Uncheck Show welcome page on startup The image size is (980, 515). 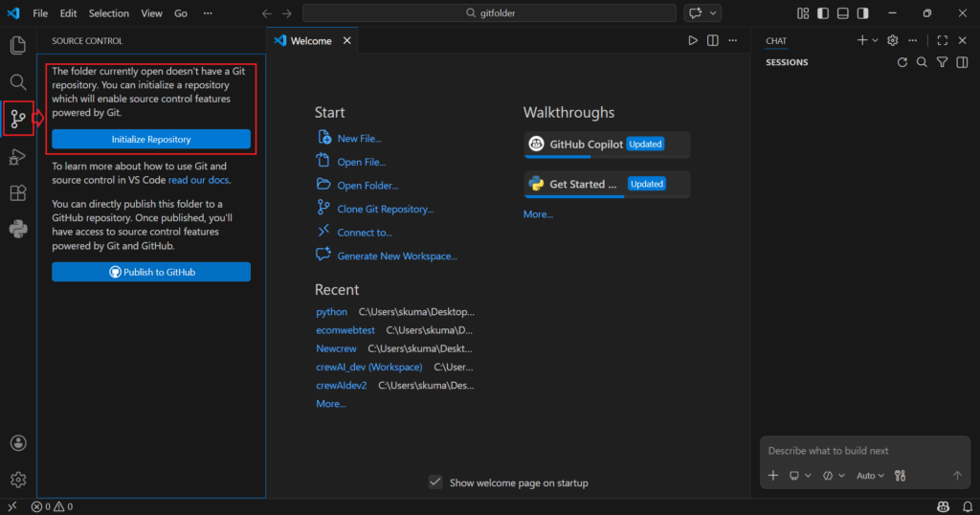point(435,482)
